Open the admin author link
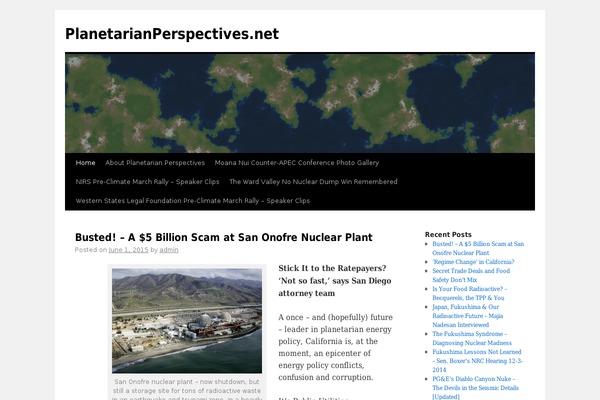 click(x=169, y=250)
